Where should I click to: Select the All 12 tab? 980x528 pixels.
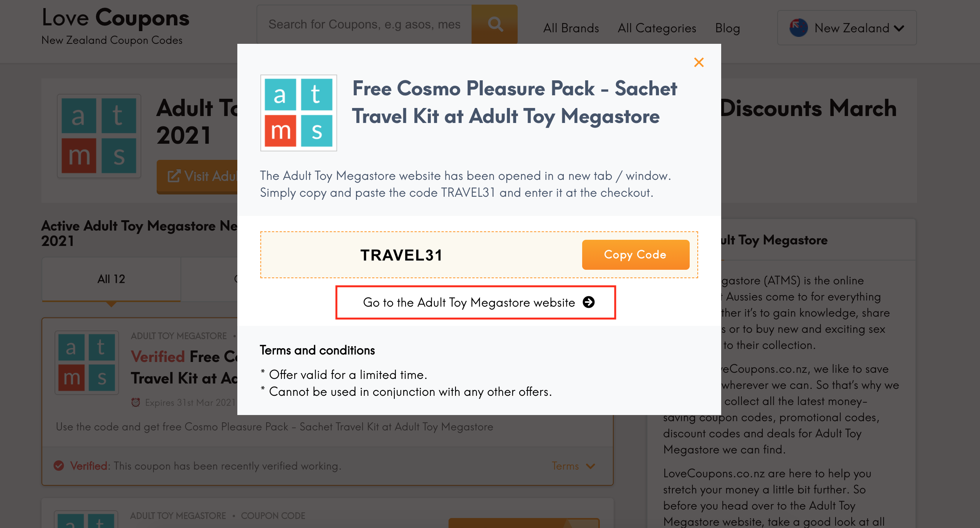click(x=111, y=279)
